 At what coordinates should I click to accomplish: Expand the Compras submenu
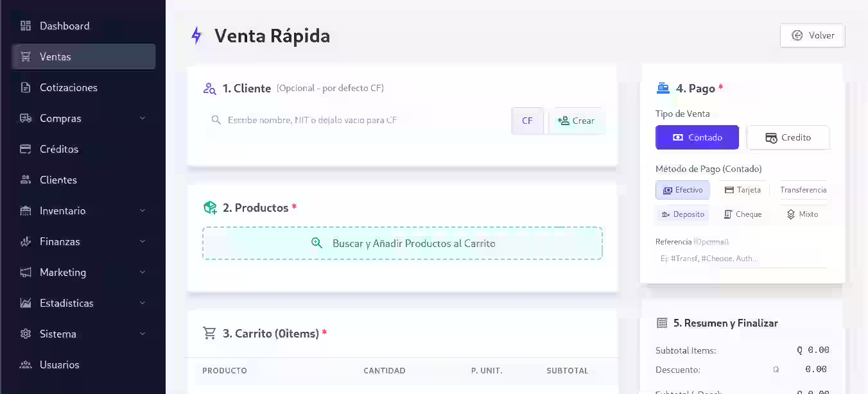pos(143,118)
